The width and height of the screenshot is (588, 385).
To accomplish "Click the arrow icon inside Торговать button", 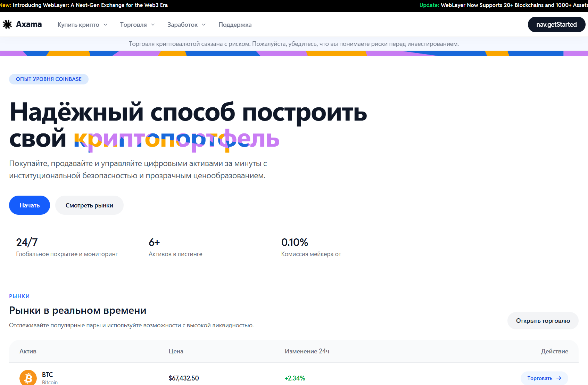I will pos(559,378).
